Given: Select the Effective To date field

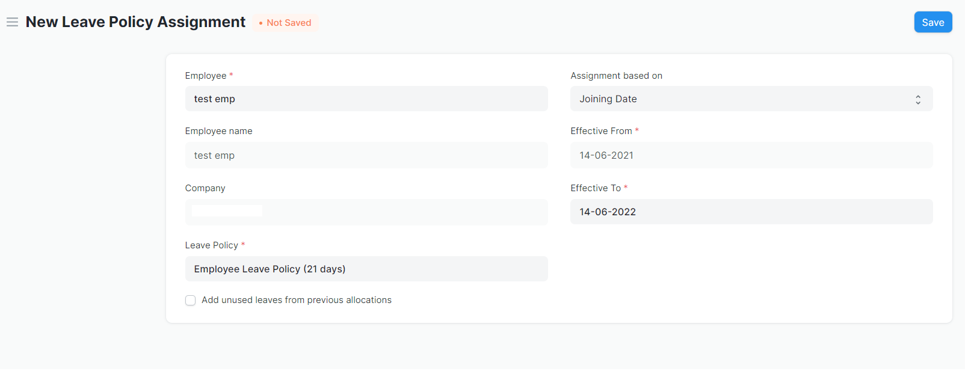Looking at the screenshot, I should (751, 212).
